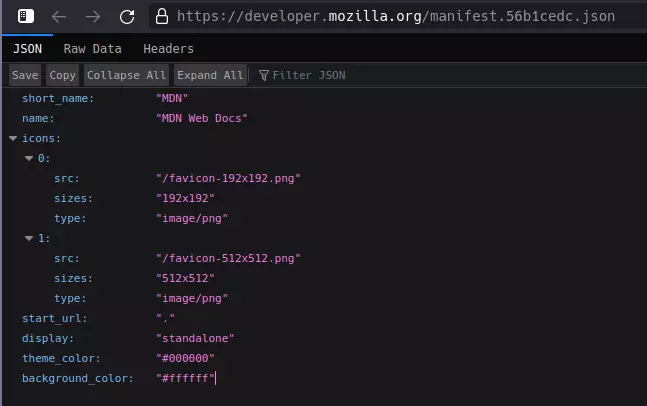The height and width of the screenshot is (406, 647).
Task: Select the start_url key
Action: pos(54,319)
